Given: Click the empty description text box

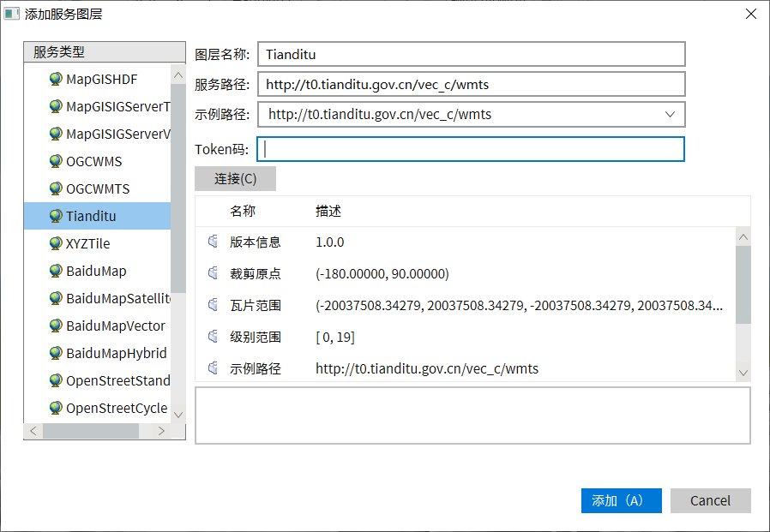Looking at the screenshot, I should pos(472,415).
